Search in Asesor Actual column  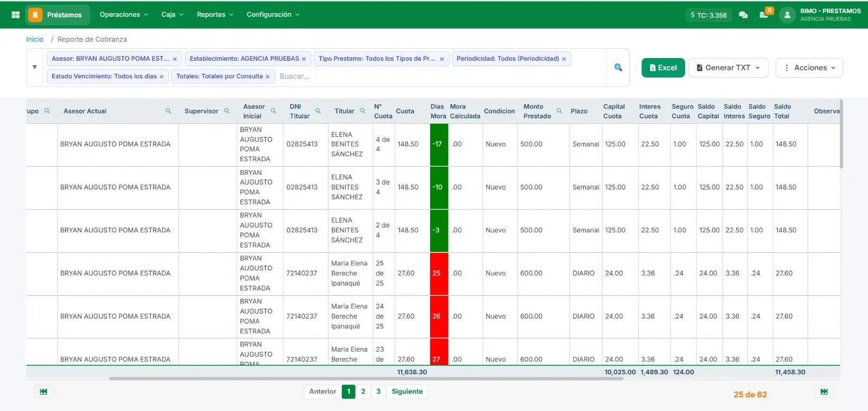(x=168, y=111)
